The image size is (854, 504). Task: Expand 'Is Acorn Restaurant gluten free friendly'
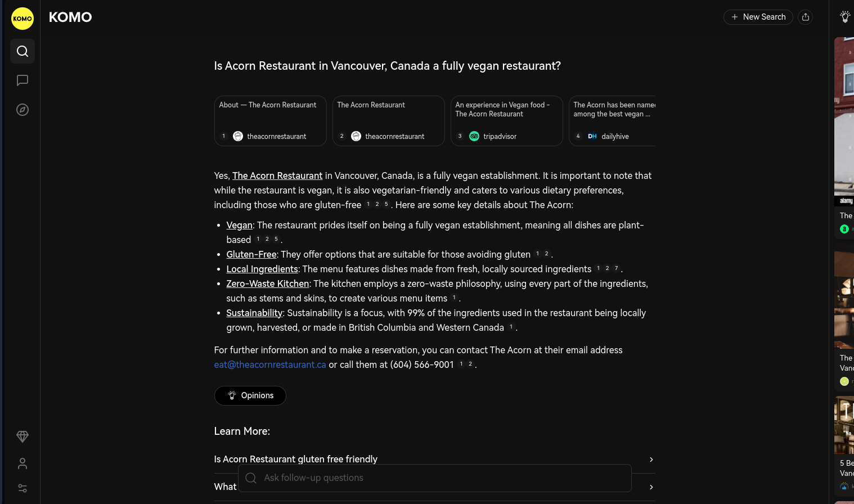pyautogui.click(x=434, y=459)
